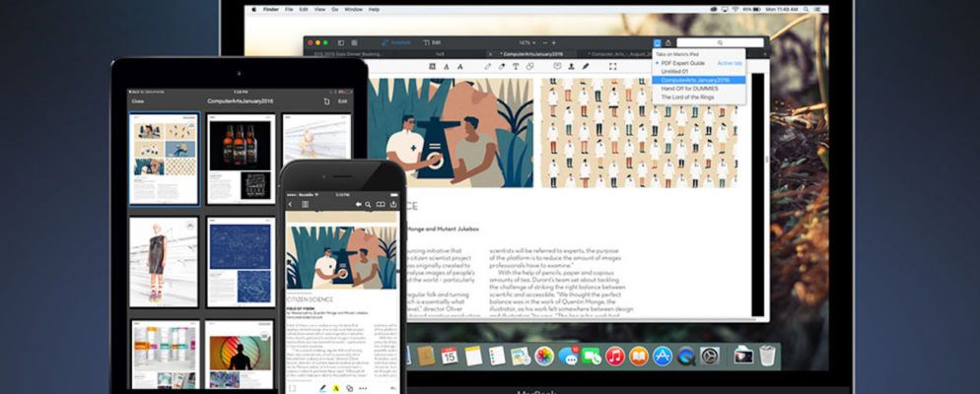
Task: Tap the rotate page icon on iPad
Action: point(326,101)
